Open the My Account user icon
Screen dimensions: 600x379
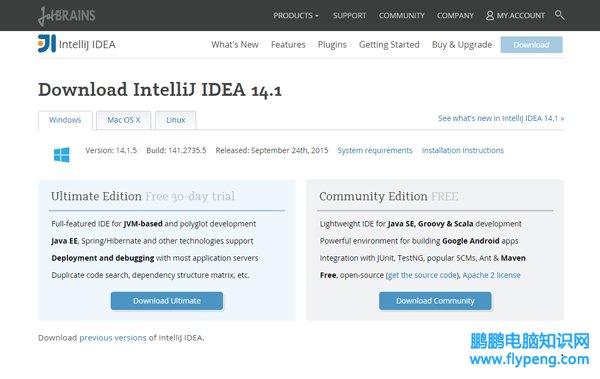coord(490,15)
